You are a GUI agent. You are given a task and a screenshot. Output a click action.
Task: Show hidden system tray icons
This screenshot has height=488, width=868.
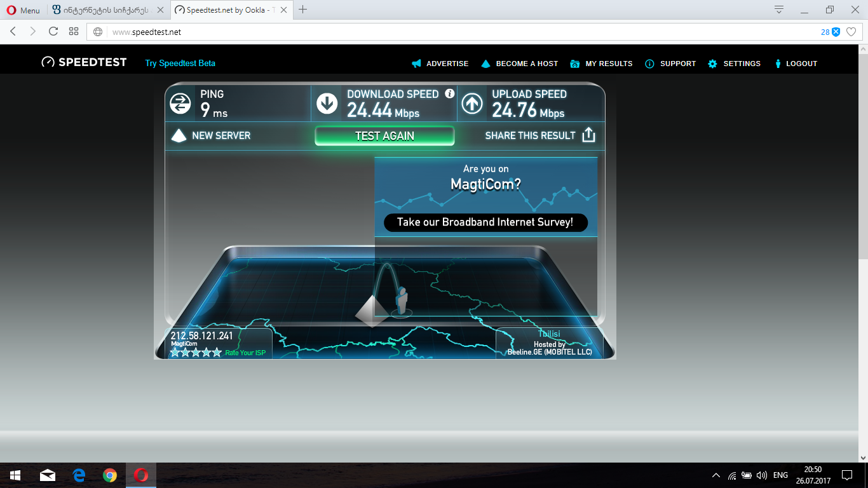pos(716,475)
